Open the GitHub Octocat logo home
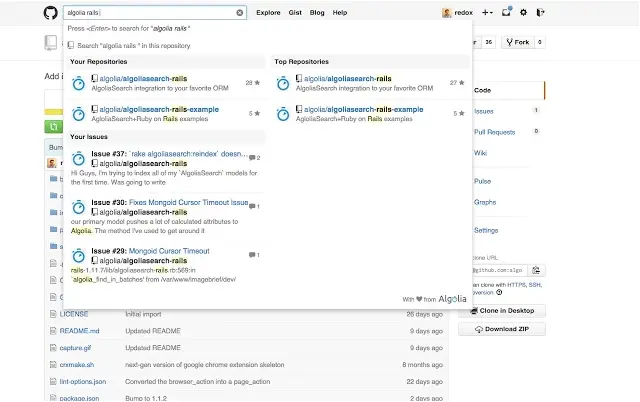Viewport: 640px width, 402px height. 51,13
